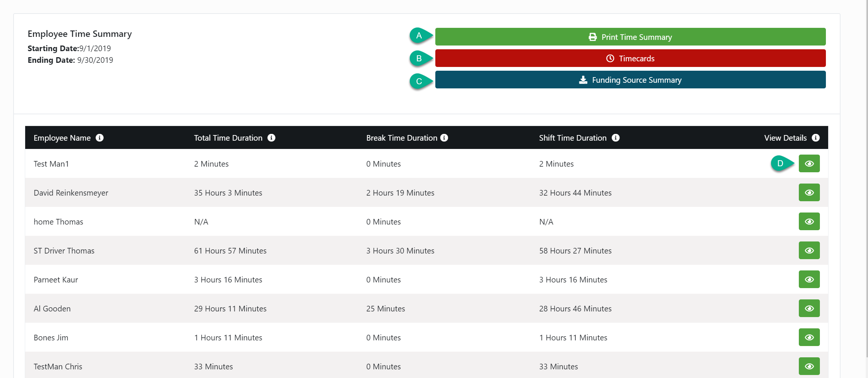The image size is (868, 378).
Task: Show details for home Thomas
Action: tap(809, 222)
